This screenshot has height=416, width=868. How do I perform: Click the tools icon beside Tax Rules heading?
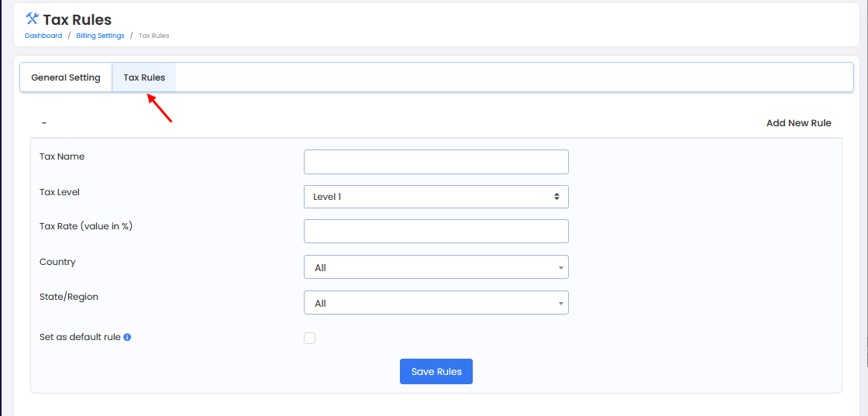click(32, 19)
